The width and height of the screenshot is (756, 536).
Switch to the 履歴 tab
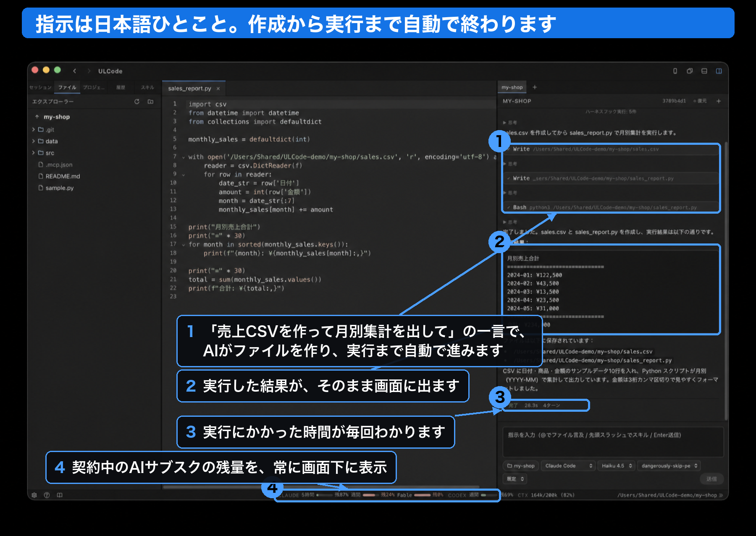121,87
